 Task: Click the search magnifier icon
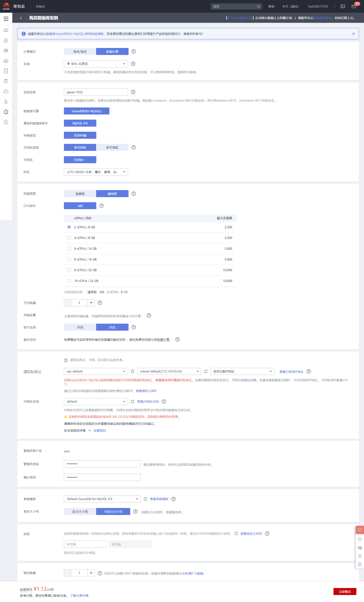click(x=258, y=7)
